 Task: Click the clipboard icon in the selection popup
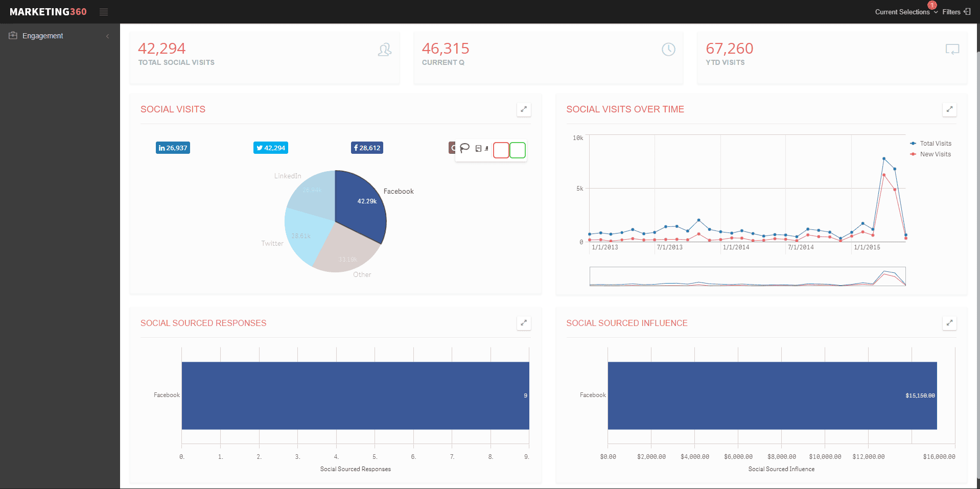(x=479, y=148)
